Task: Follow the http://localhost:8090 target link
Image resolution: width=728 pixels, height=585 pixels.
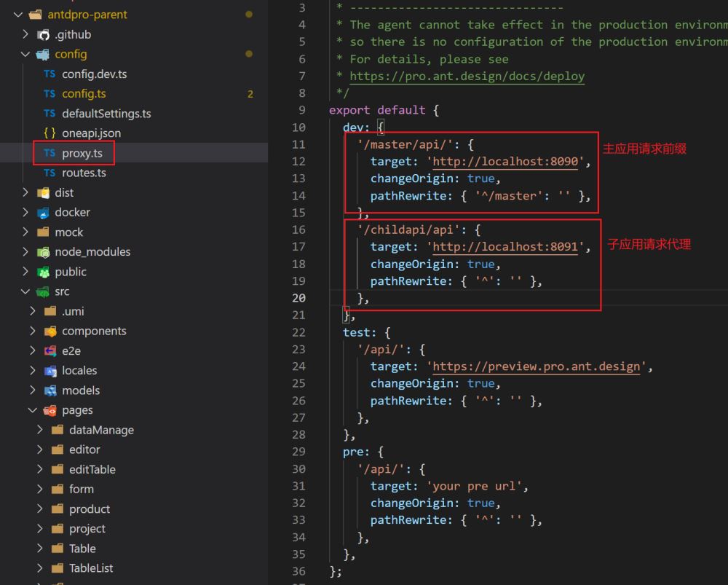Action: (x=505, y=162)
